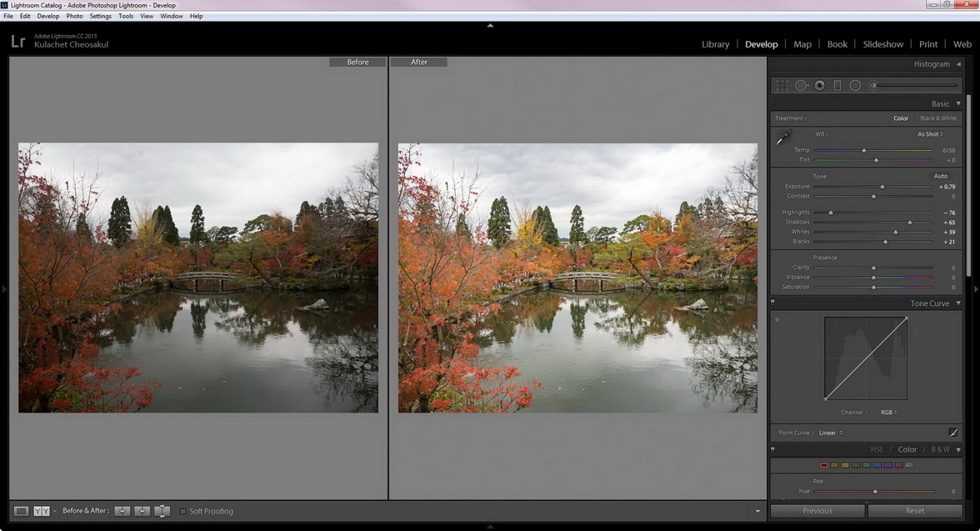The width and height of the screenshot is (980, 531).
Task: Show the top module panel arrow
Action: [490, 26]
